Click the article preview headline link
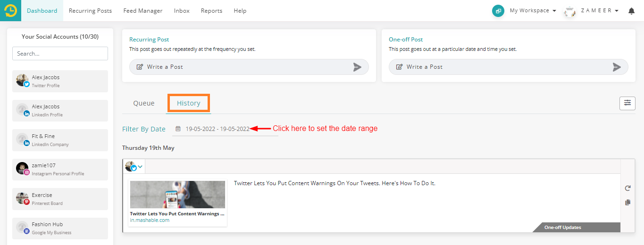 (x=177, y=213)
